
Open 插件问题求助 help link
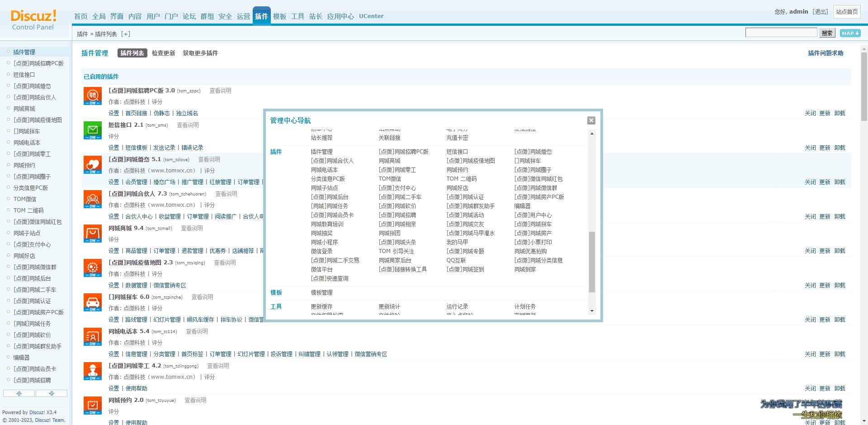(x=826, y=53)
